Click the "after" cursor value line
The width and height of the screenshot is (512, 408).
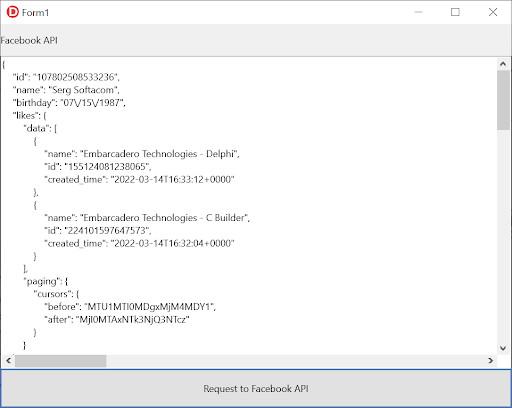pyautogui.click(x=117, y=319)
